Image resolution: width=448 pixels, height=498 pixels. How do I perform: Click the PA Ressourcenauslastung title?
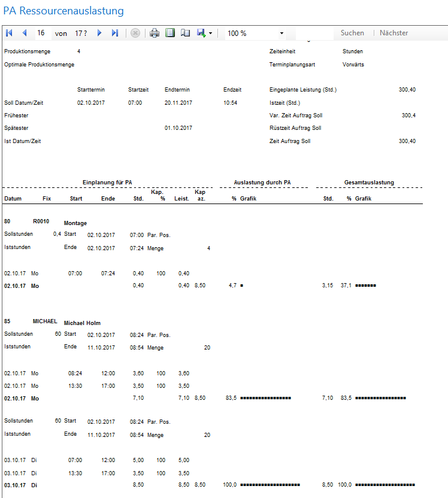coord(63,11)
